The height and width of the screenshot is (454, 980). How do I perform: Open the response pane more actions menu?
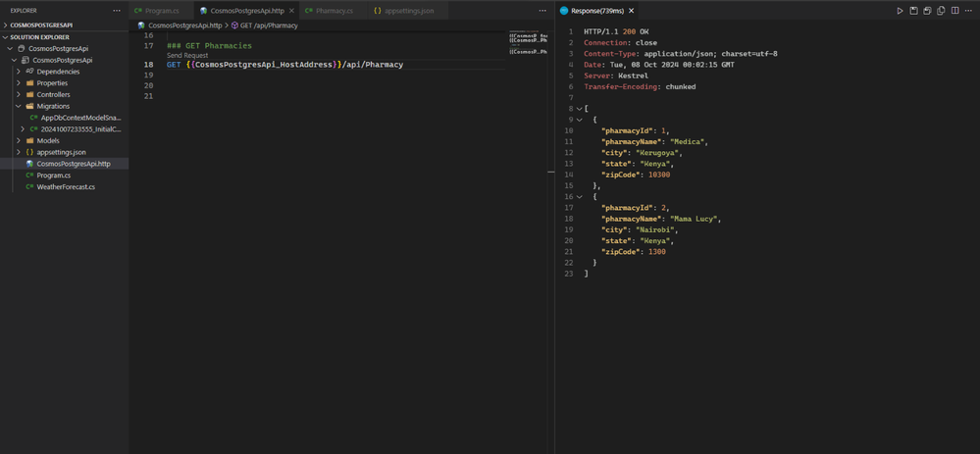point(968,11)
